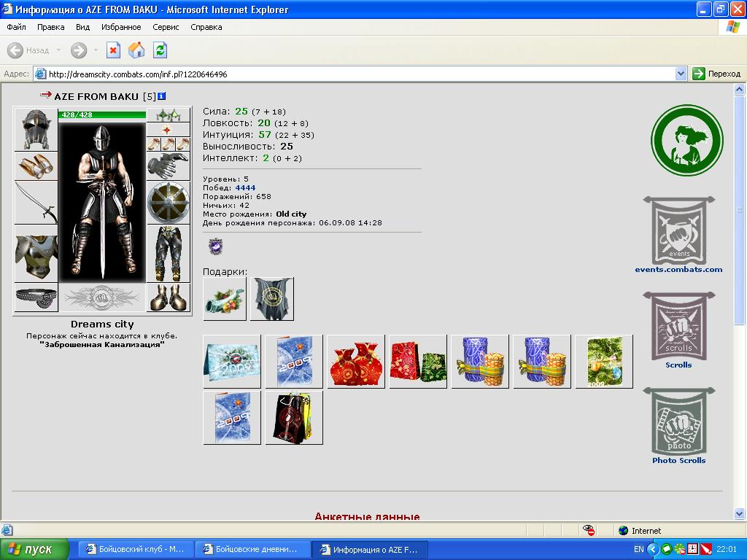Click the 2009 folded card gift
747x560 pixels.
click(x=232, y=362)
